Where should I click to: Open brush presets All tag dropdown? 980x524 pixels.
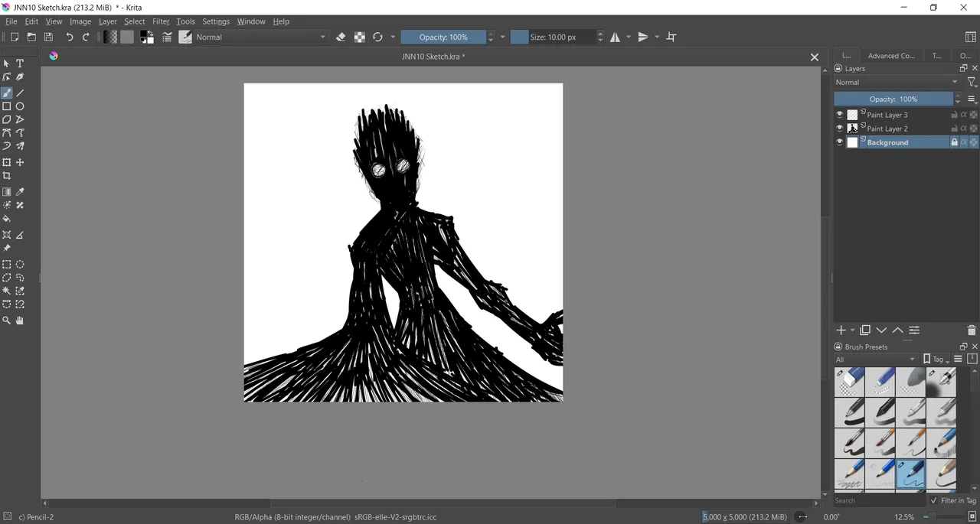876,360
